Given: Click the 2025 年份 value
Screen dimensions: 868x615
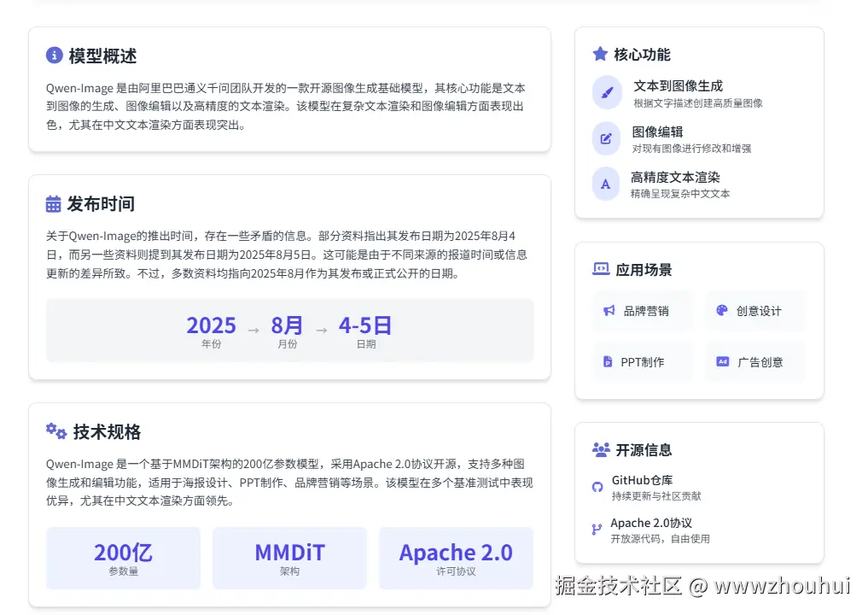Looking at the screenshot, I should click(x=211, y=325).
